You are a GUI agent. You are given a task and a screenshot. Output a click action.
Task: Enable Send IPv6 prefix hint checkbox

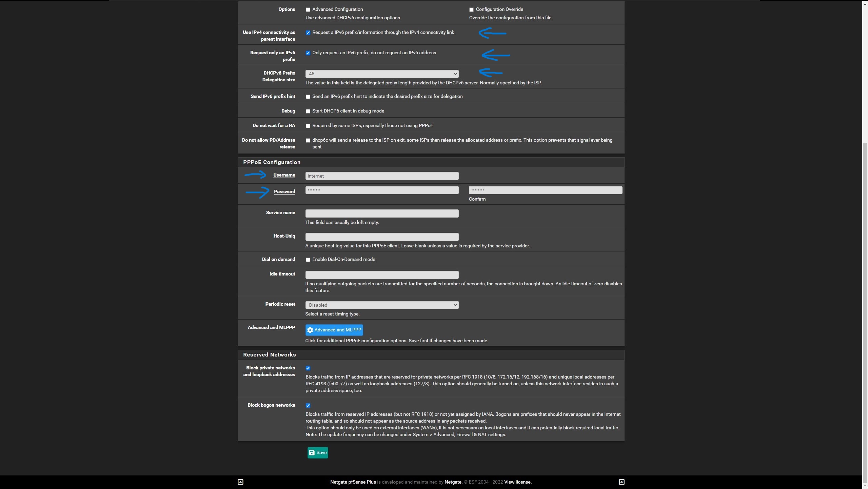click(x=308, y=97)
